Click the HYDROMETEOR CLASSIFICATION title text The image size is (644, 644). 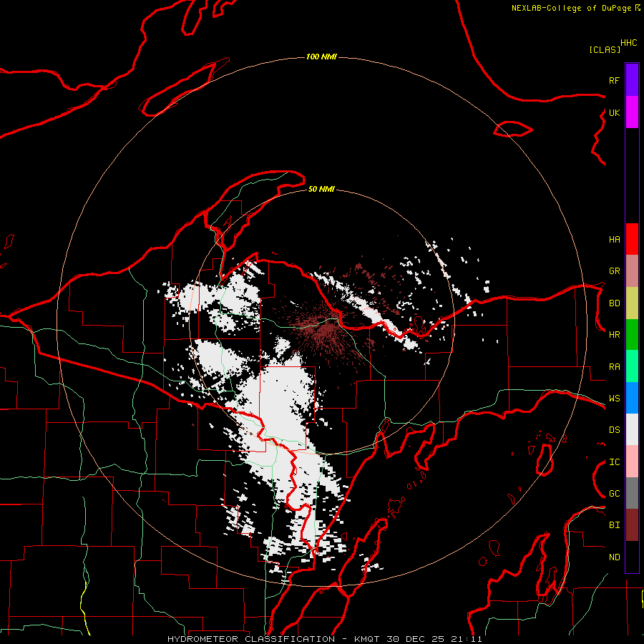pyautogui.click(x=251, y=639)
